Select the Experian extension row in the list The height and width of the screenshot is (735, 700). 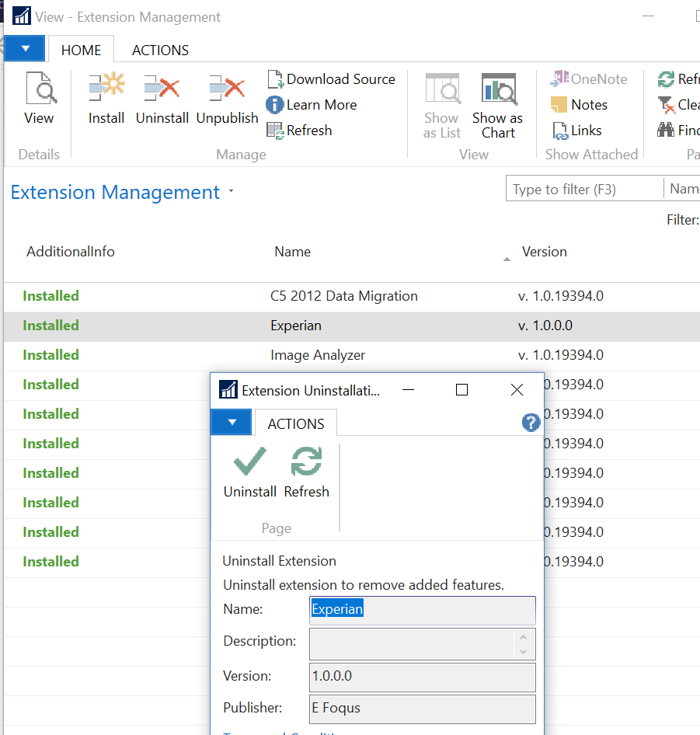pos(352,326)
